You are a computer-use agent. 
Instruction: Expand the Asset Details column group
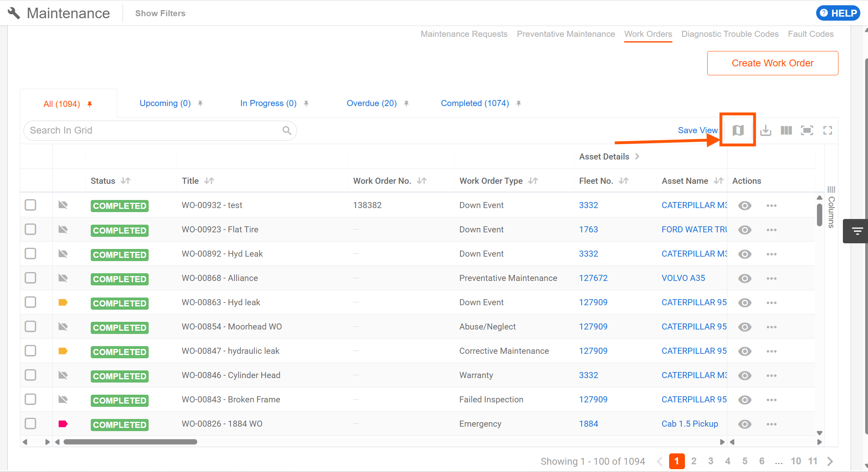click(637, 157)
